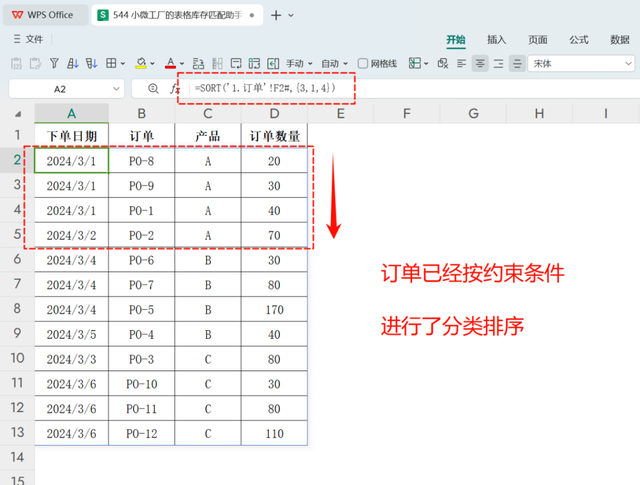Switch to the 公式 ribbon tab

coord(579,40)
